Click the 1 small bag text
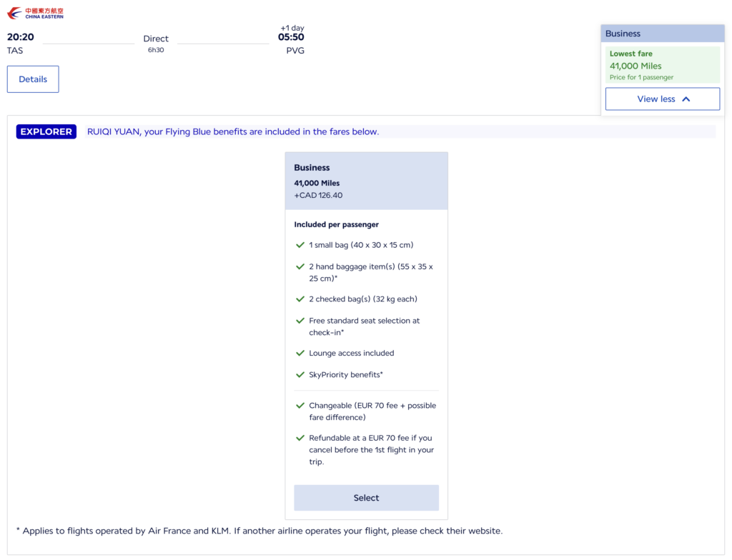 [x=361, y=245]
